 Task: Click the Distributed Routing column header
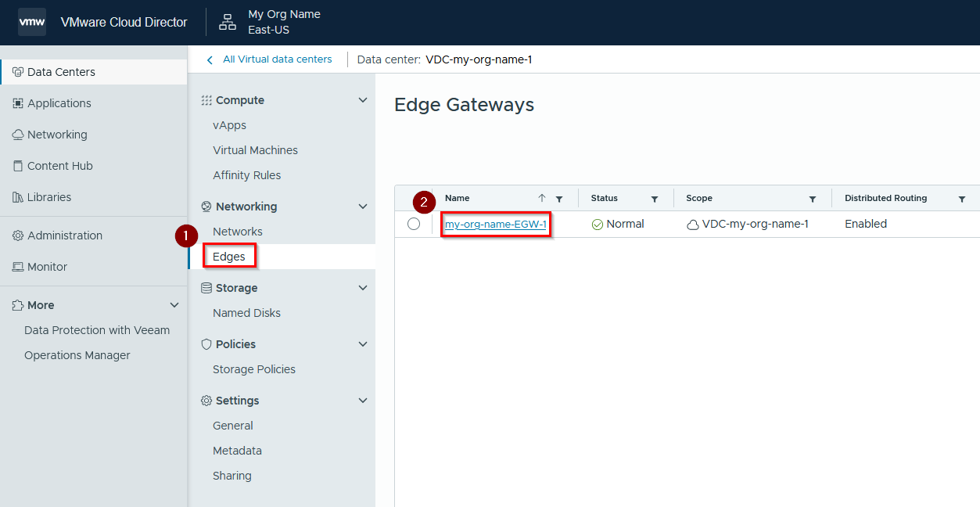885,199
